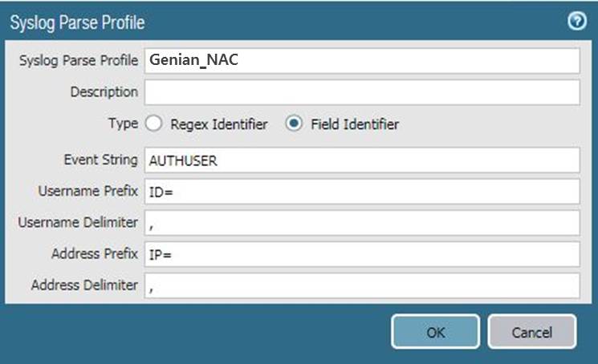Image resolution: width=598 pixels, height=364 pixels.
Task: Select the Regex Identifier radio button
Action: (x=155, y=124)
